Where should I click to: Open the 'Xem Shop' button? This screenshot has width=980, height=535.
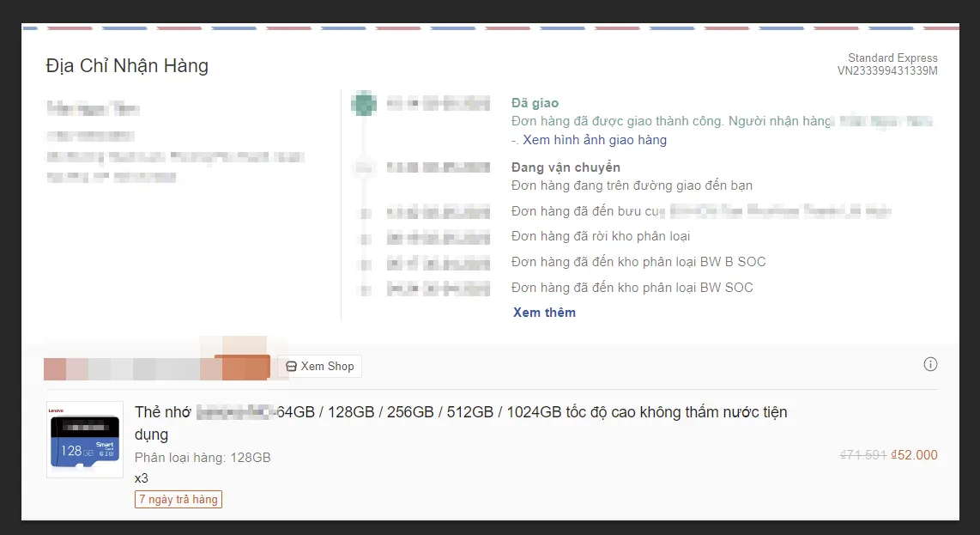click(x=319, y=367)
